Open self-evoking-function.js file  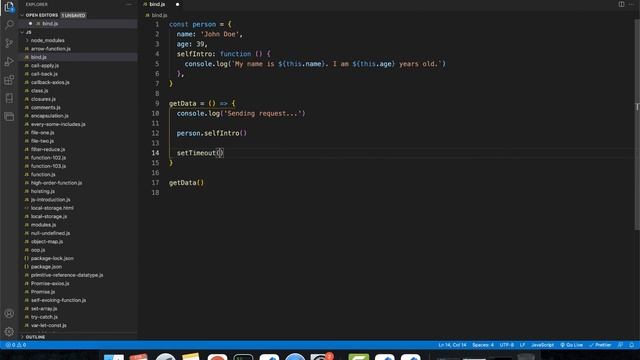coord(58,300)
